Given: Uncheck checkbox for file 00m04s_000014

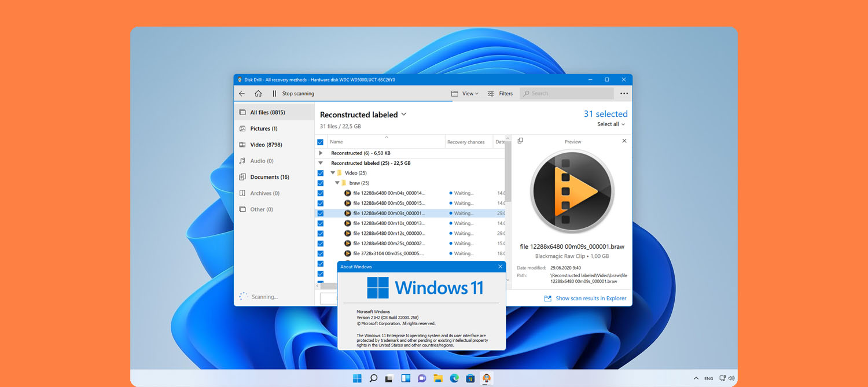Looking at the screenshot, I should [x=320, y=193].
